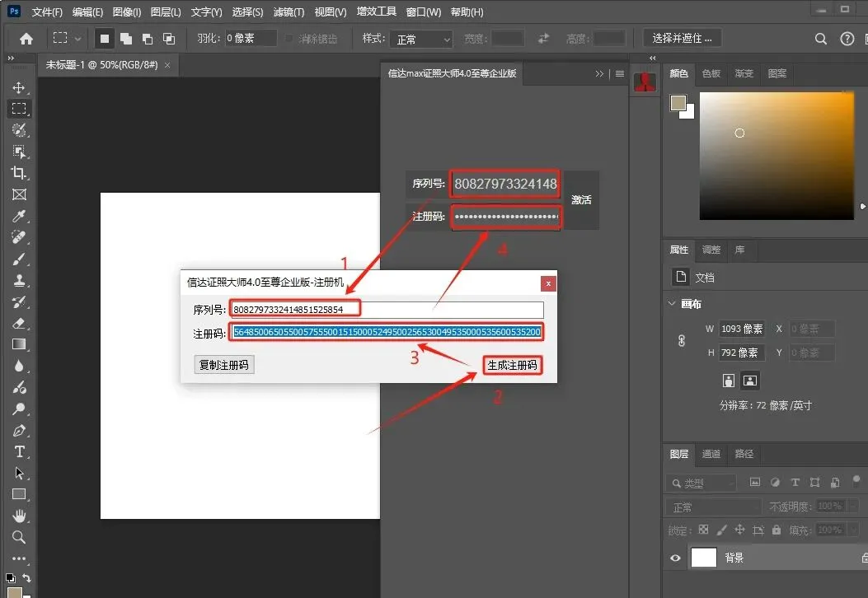Choose New Selection mode icon

[104, 39]
